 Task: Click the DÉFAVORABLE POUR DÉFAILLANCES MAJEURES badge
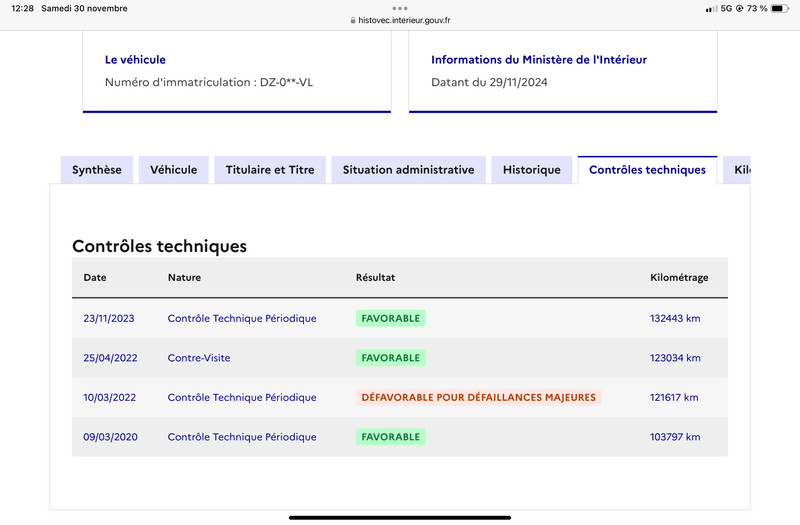tap(479, 397)
